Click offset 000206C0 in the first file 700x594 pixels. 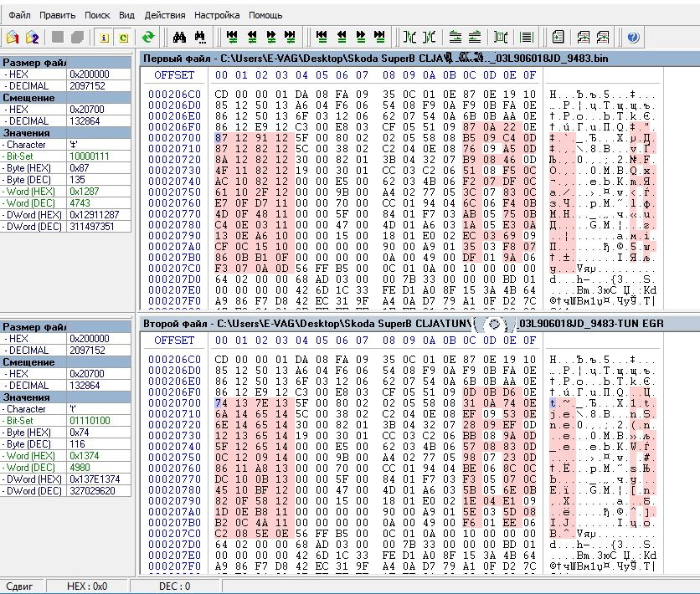click(174, 94)
